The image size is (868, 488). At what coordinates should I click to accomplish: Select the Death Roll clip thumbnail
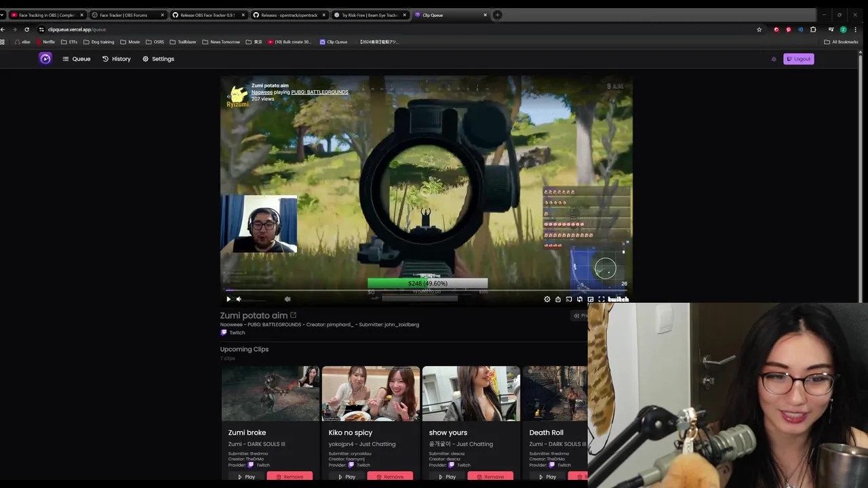[x=555, y=394]
